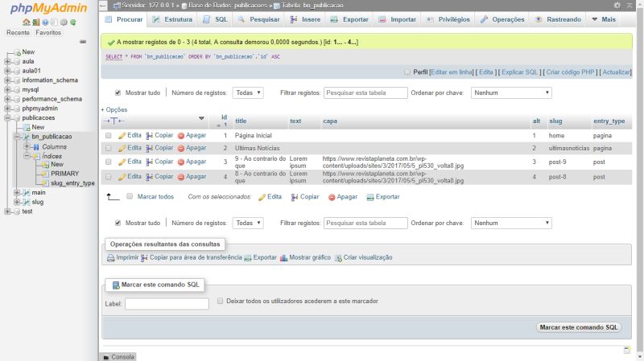Click the red Apagar icon for selected rows
The height and width of the screenshot is (361, 644).
[x=332, y=197]
